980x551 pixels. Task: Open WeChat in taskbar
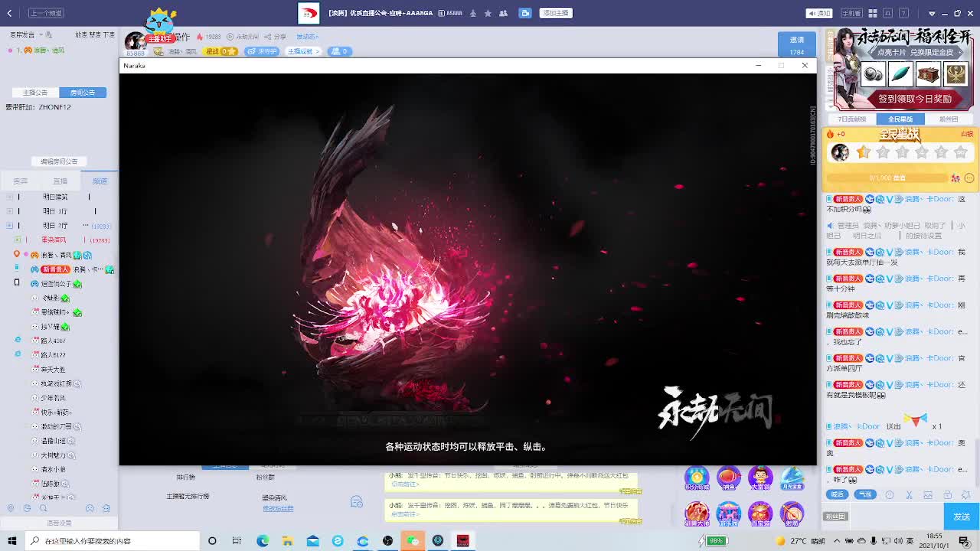tap(413, 541)
